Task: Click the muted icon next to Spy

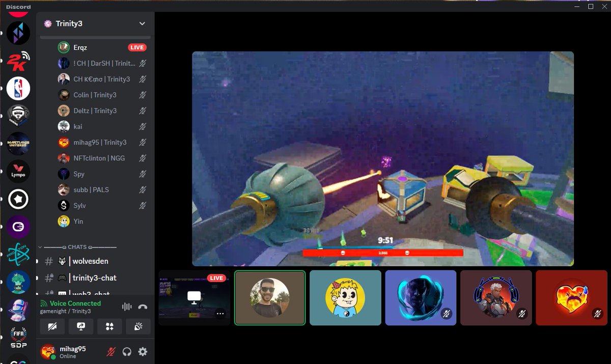Action: 143,174
